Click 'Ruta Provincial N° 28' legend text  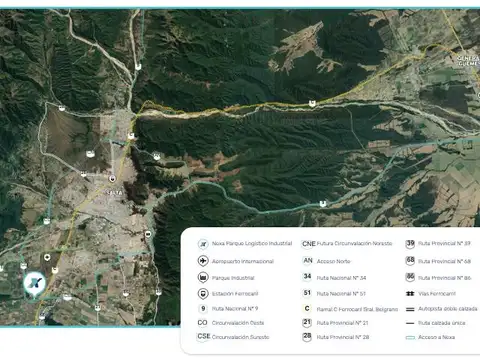343,337
